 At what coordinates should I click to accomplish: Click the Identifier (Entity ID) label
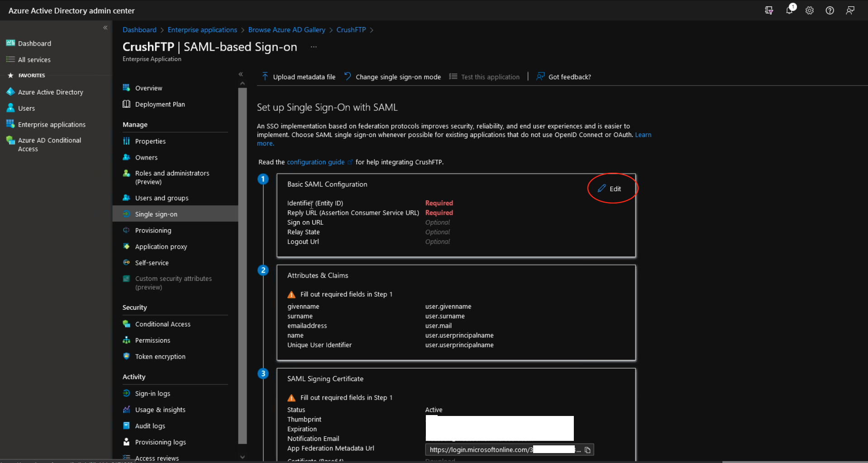click(315, 203)
